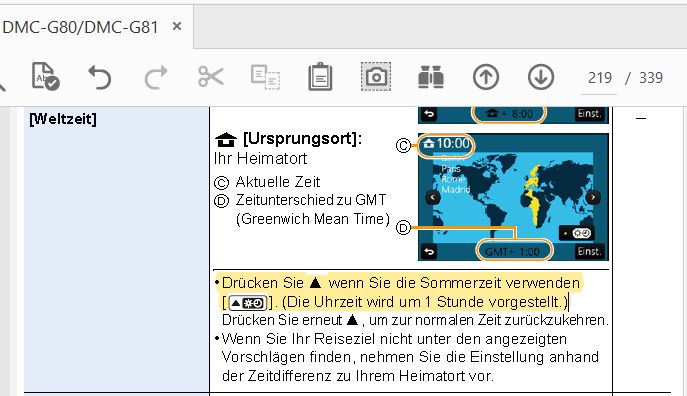Click the circled D marker beside the map

[x=403, y=228]
